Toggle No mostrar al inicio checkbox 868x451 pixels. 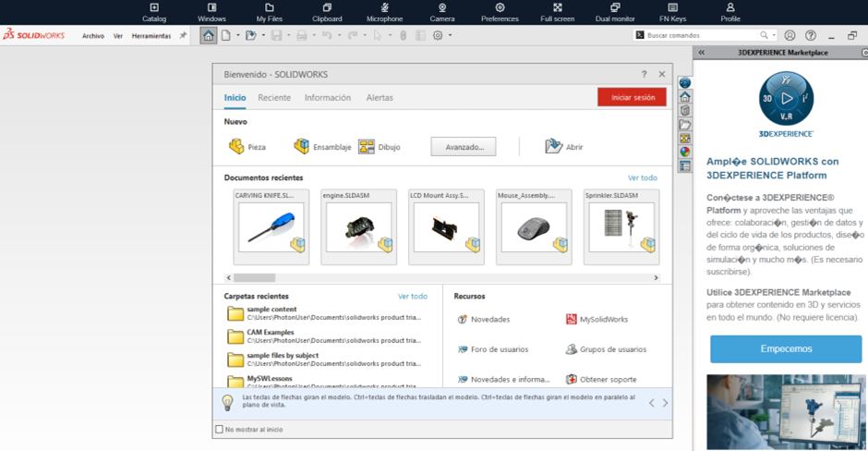[219, 430]
